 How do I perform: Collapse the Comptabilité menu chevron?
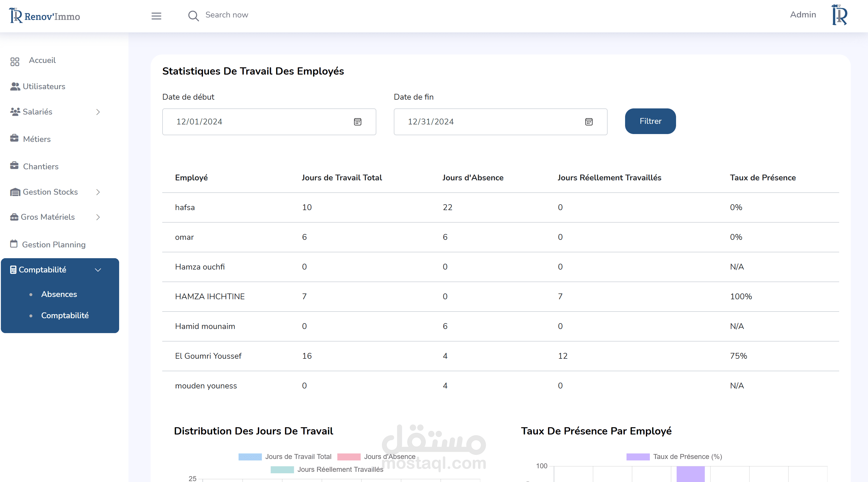(98, 270)
